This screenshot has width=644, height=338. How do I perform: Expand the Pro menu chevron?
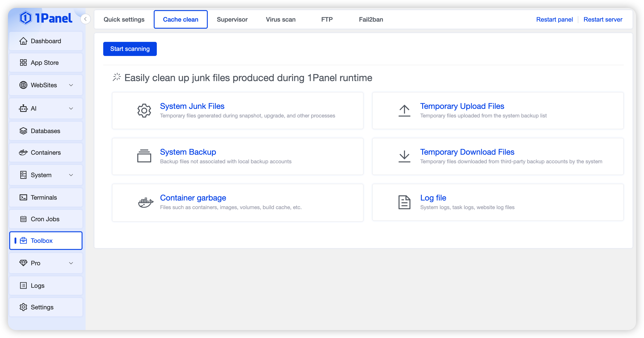[71, 263]
